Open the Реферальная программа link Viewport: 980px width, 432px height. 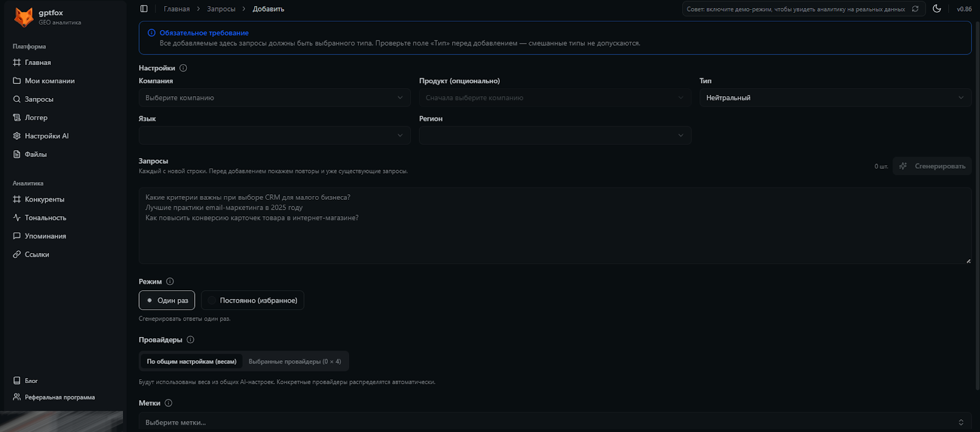[59, 397]
